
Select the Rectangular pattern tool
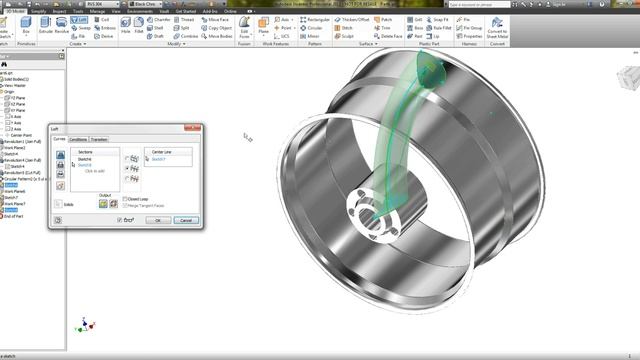coord(315,20)
